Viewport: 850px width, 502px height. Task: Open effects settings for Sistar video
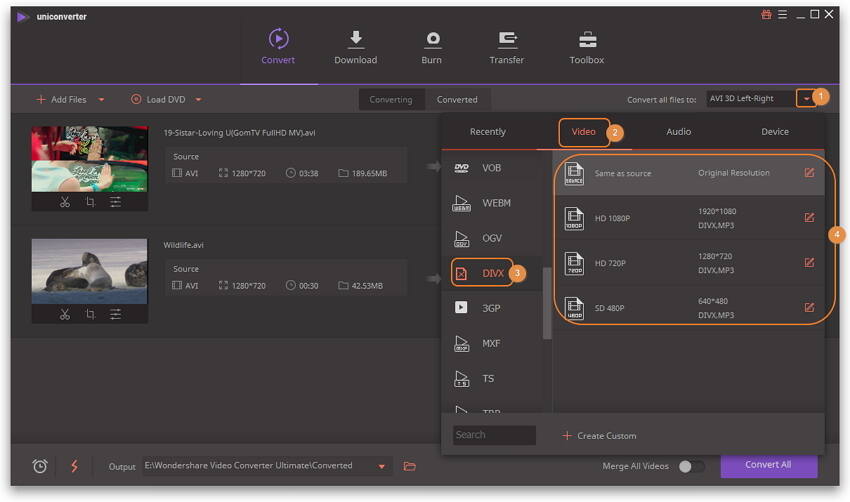pyautogui.click(x=115, y=202)
